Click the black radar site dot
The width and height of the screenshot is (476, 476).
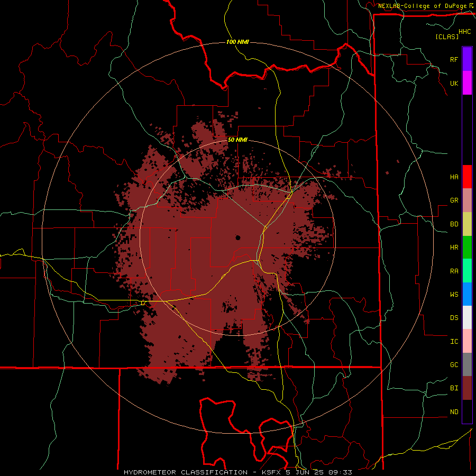click(238, 237)
